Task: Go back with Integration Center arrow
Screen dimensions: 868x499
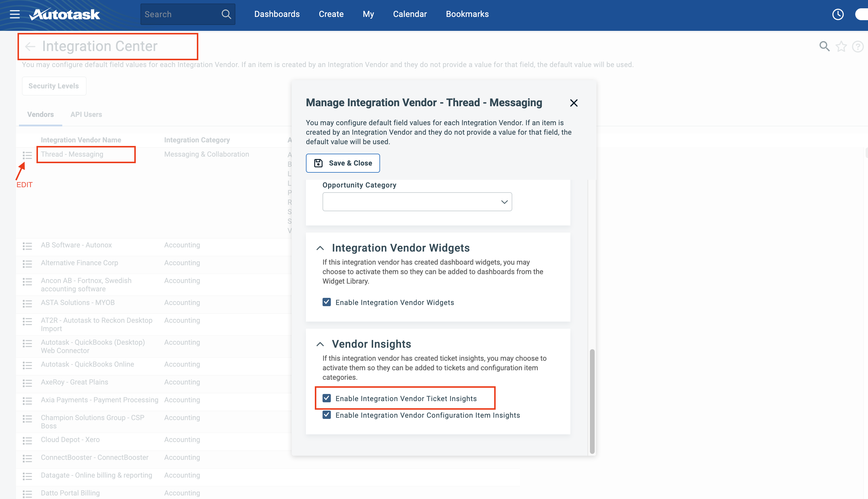Action: 30,46
